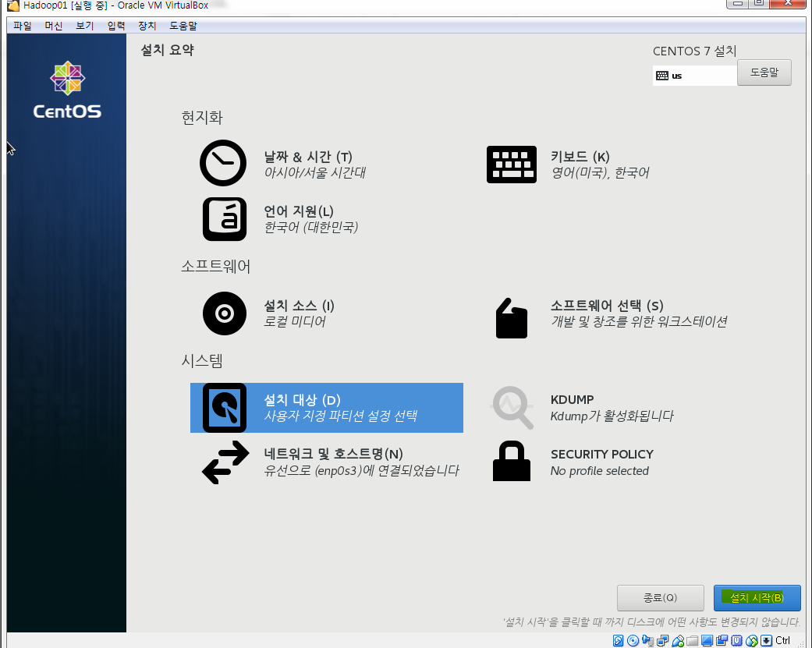Viewport: 812px width, 648px height.
Task: Click the 아시아/서울 시간대 text
Action: tap(315, 173)
